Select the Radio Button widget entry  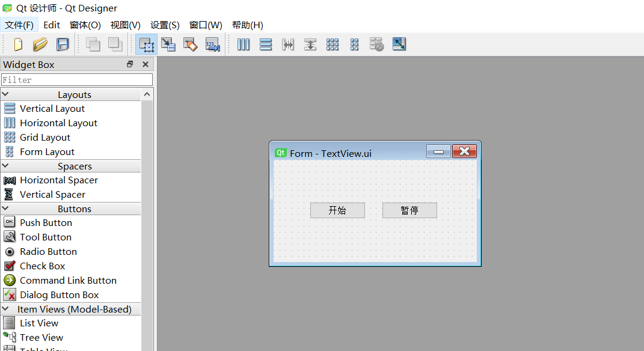pos(48,251)
